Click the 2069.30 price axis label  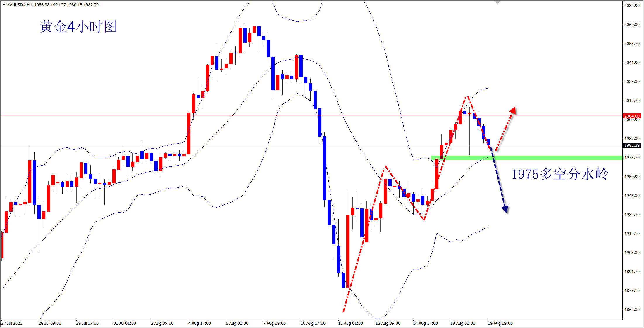point(632,25)
